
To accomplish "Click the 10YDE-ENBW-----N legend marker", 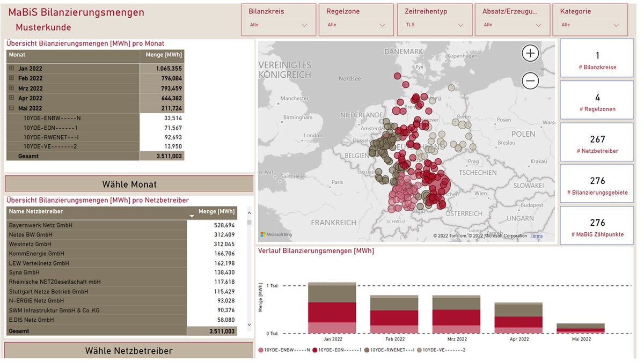I will 261,350.
